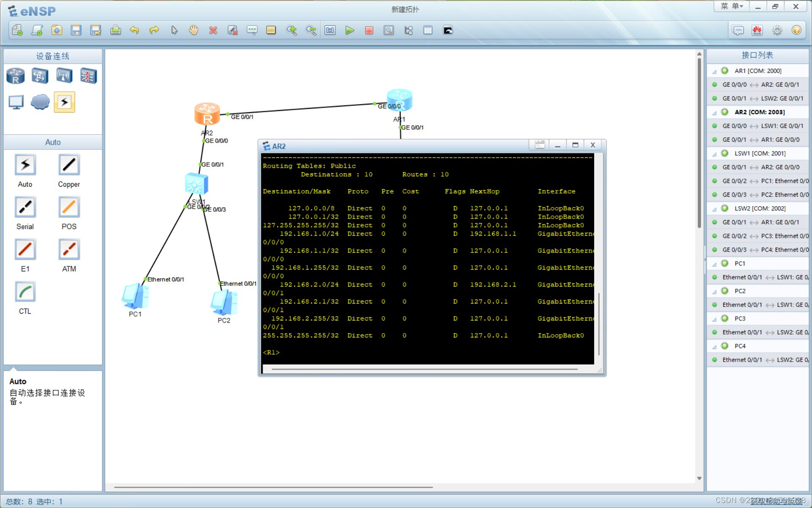Click the red Stop devices icon
This screenshot has height=508, width=812.
[x=369, y=30]
